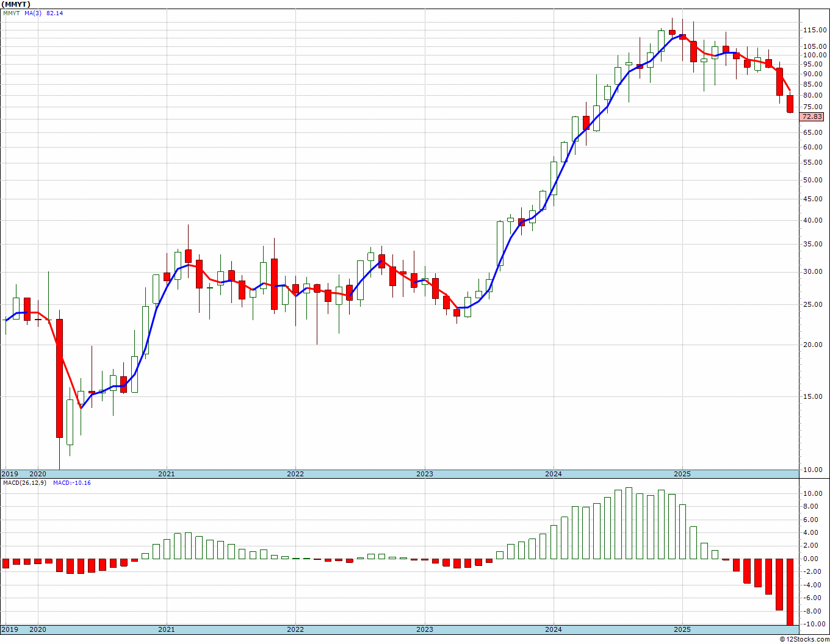
Task: Select the 82.14 moving average value
Action: [x=54, y=13]
